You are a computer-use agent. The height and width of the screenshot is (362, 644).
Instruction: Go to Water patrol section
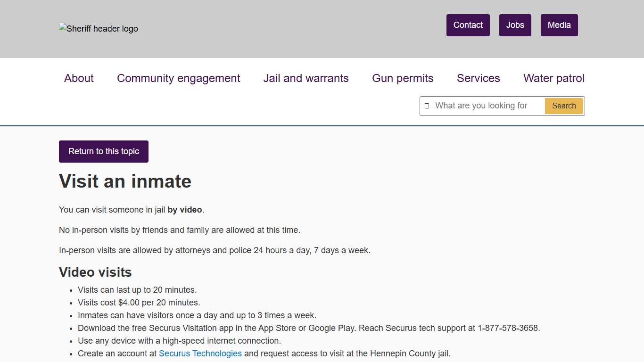point(553,78)
